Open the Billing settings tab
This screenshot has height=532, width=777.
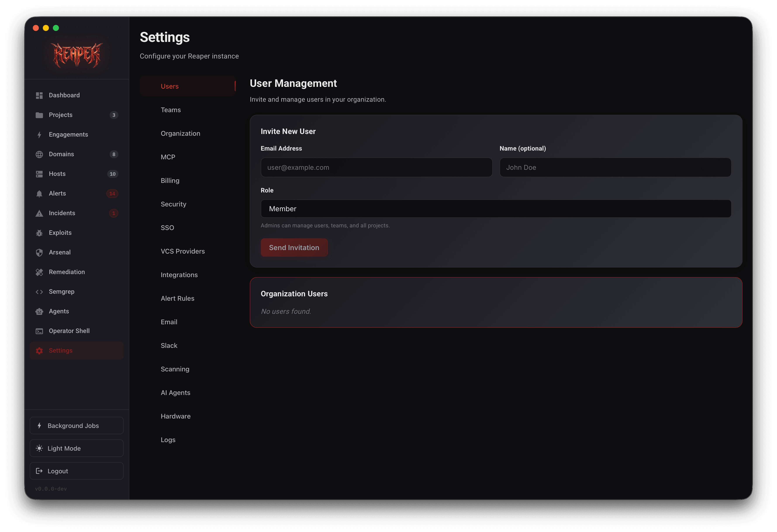click(188, 180)
